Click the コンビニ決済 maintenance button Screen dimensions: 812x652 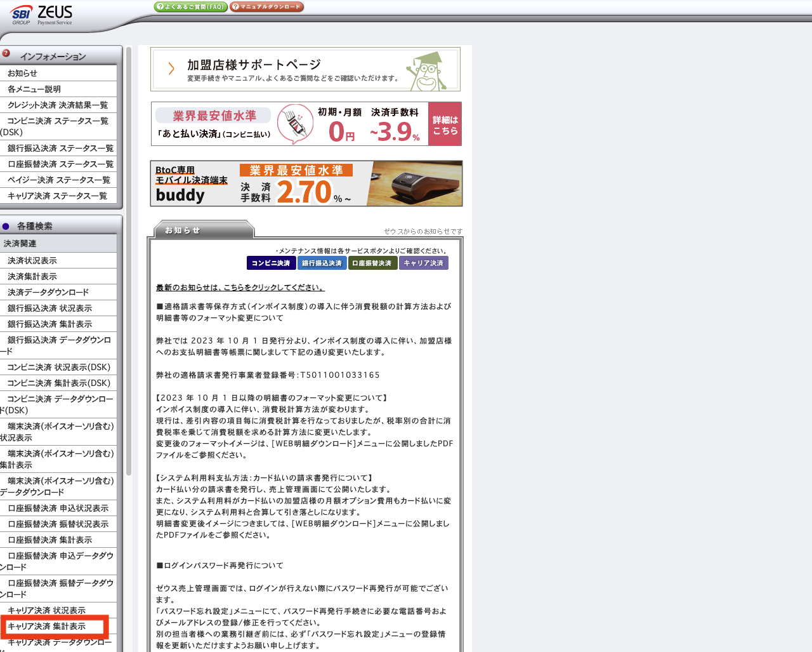pyautogui.click(x=271, y=263)
